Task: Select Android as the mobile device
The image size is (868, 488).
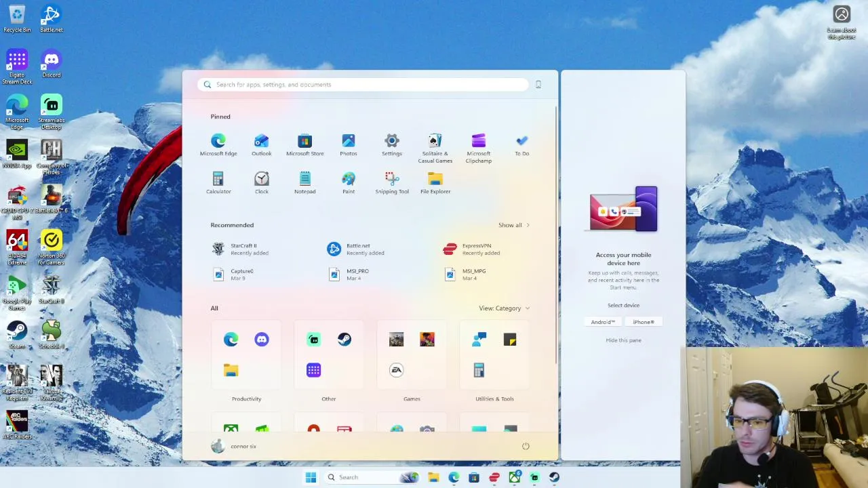Action: pos(603,322)
